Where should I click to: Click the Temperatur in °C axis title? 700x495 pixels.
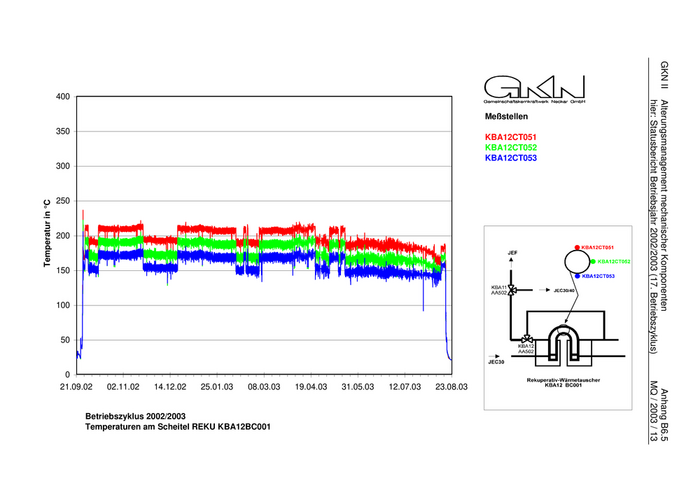coord(46,234)
